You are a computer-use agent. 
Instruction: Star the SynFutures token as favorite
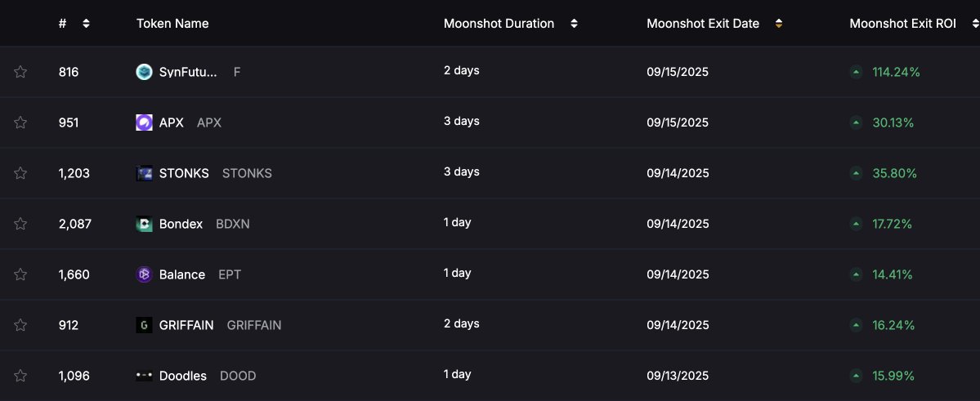(20, 72)
